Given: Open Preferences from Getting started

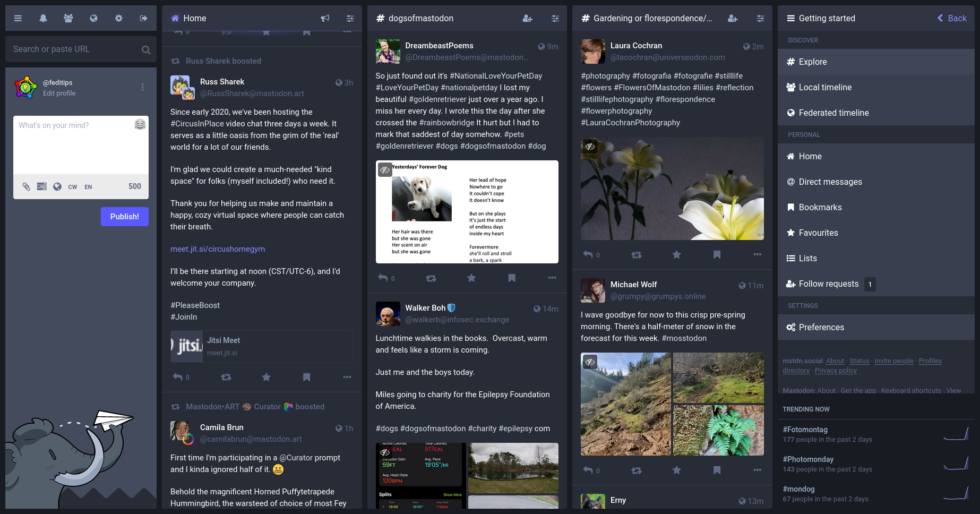Looking at the screenshot, I should point(821,327).
